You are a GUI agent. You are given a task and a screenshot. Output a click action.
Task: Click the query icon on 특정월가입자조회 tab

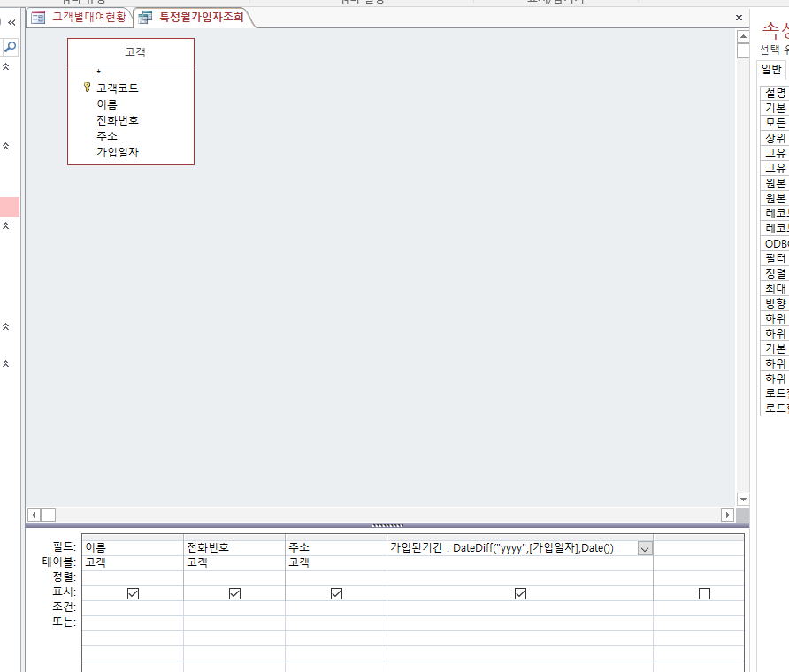pos(145,17)
